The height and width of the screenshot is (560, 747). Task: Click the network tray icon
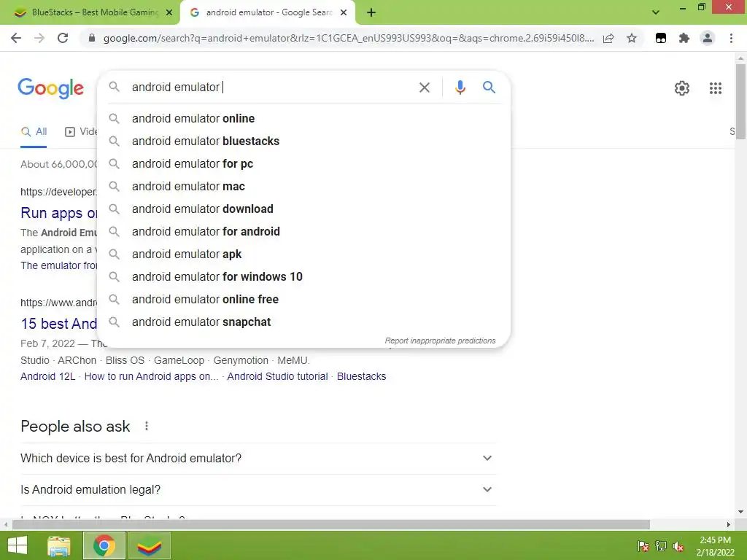[661, 547]
